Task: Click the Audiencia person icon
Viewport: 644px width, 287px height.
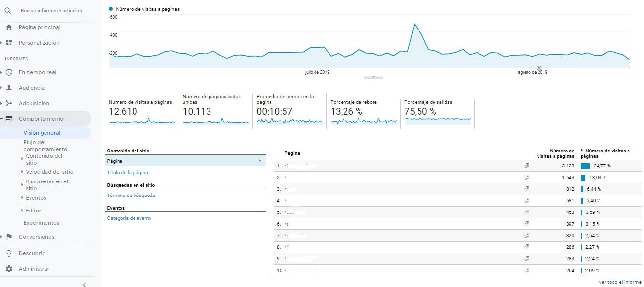Action: click(x=9, y=88)
